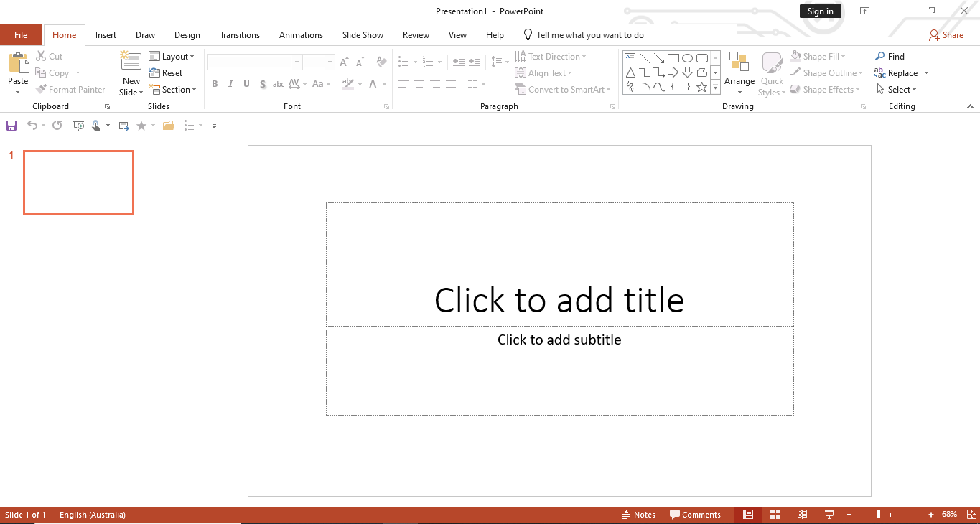The image size is (980, 524).
Task: Select the Rectangle shape tool
Action: (x=673, y=57)
